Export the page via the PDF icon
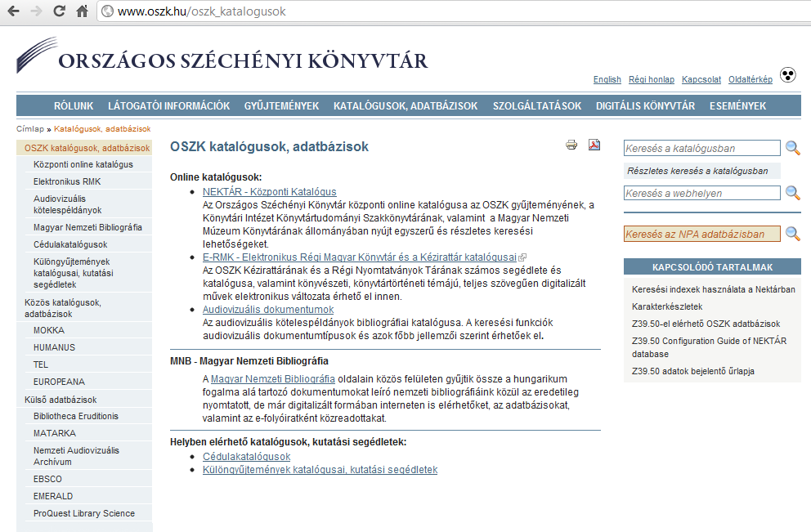This screenshot has height=532, width=811. [x=594, y=145]
